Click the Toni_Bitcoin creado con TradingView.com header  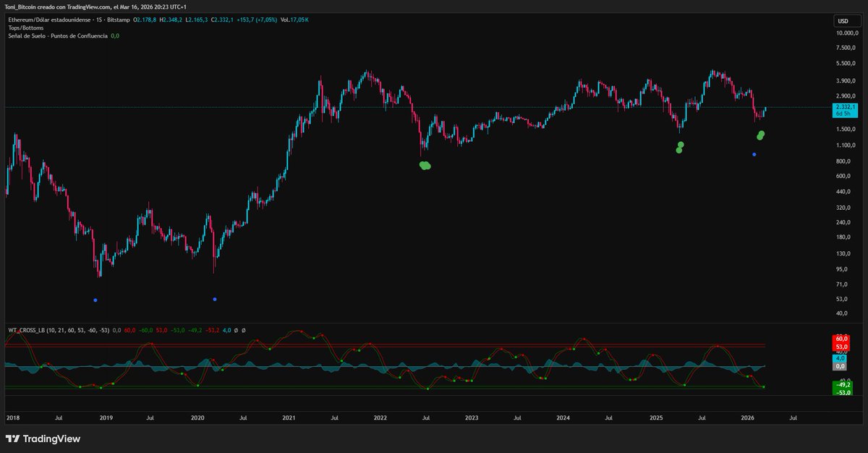click(x=95, y=7)
